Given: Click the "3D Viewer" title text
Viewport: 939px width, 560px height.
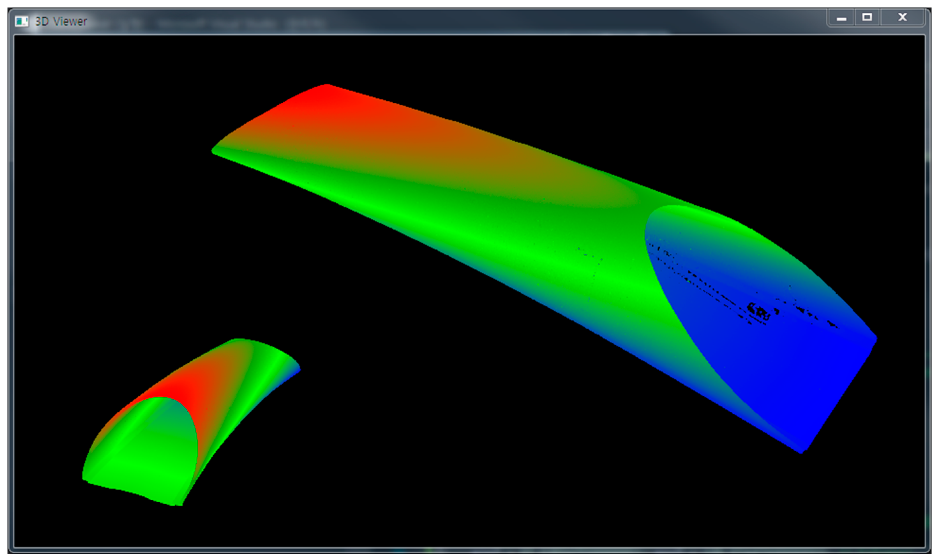Looking at the screenshot, I should [61, 21].
